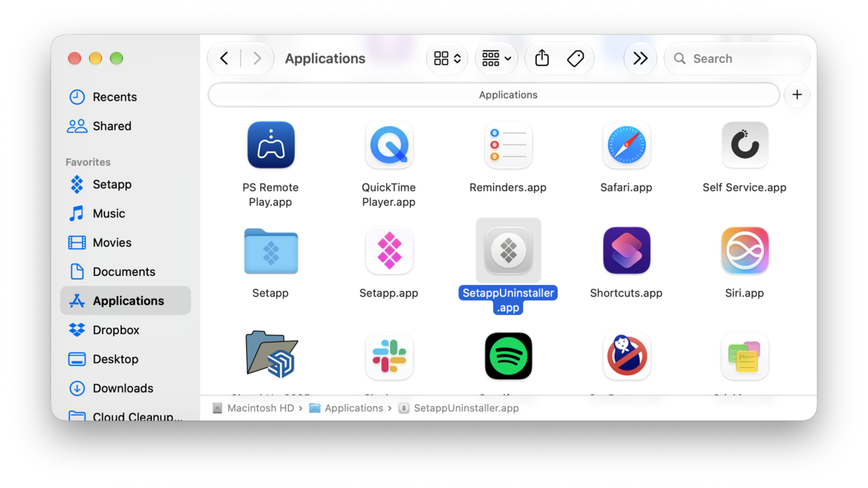Screen dimensions: 868x488
Task: Open Cloud Cleanup folder in sidebar
Action: pyautogui.click(x=125, y=416)
